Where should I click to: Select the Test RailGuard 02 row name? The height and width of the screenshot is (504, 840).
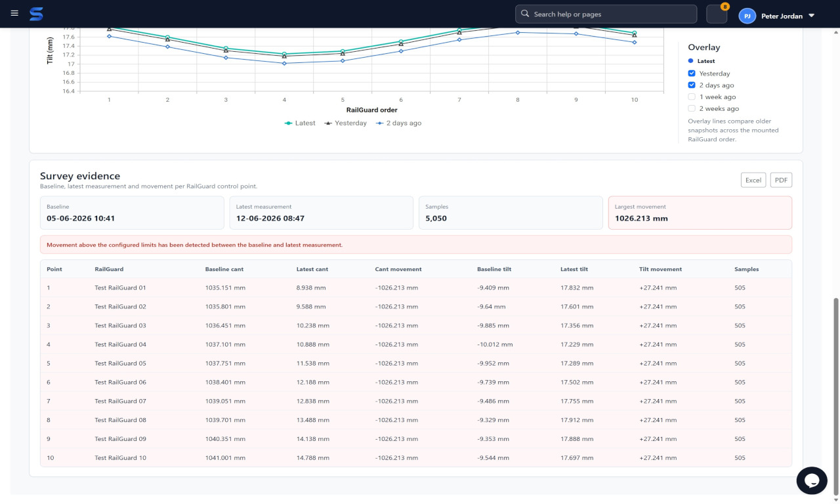(120, 306)
